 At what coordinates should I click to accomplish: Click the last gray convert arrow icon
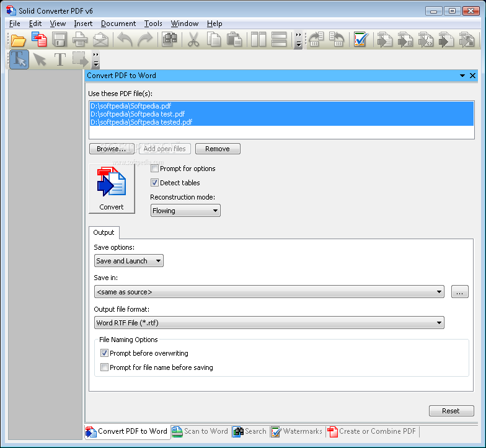[x=466, y=40]
